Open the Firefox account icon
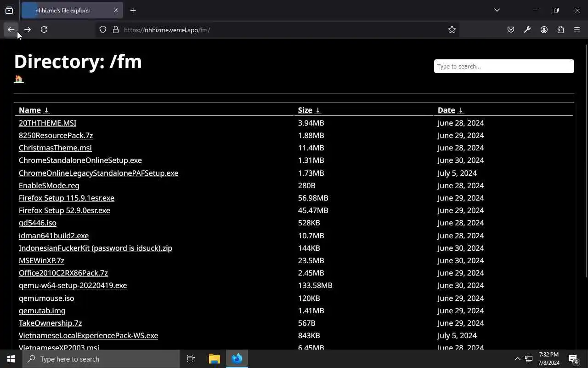 coord(544,29)
